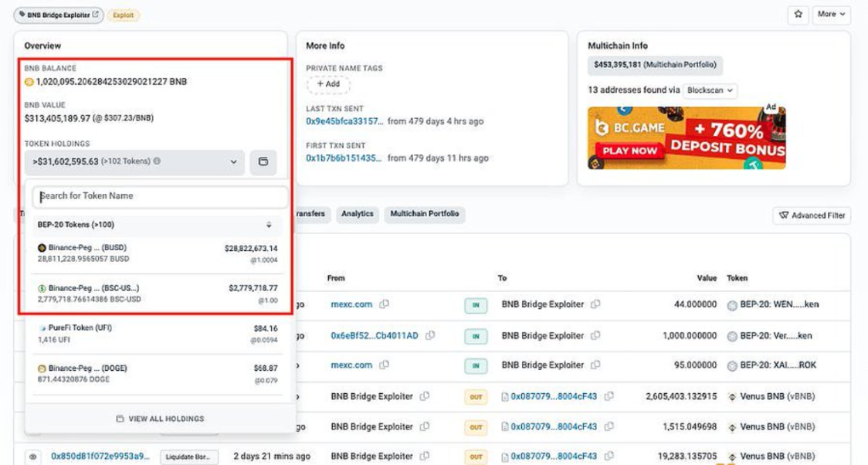Toggle sort order of BEP-20 Tokens list
Screen dimensions: 868x465
click(x=269, y=225)
